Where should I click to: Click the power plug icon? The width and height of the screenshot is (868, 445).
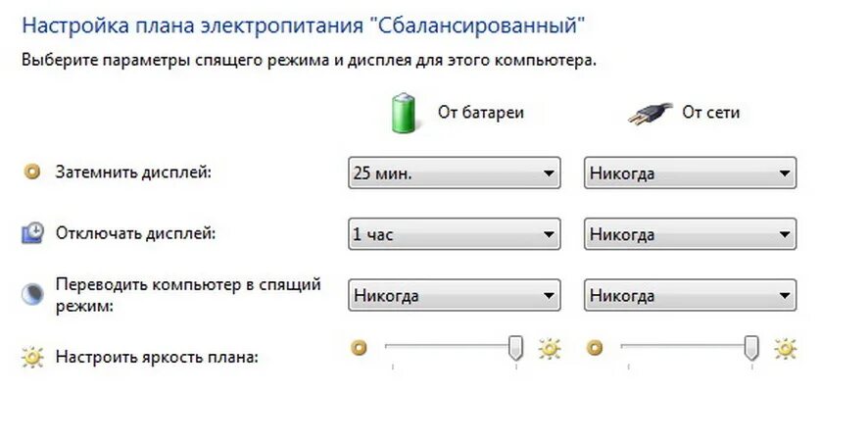coord(650,114)
